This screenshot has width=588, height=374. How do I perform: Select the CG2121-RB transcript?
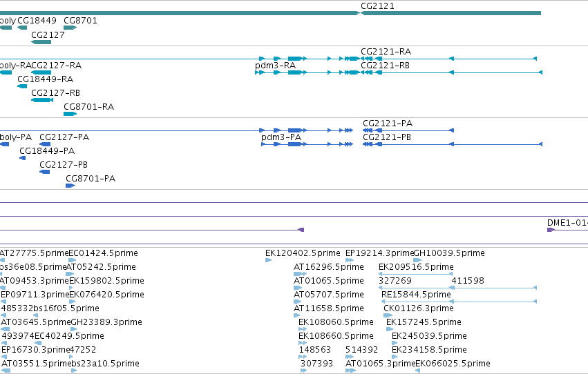[x=451, y=72]
